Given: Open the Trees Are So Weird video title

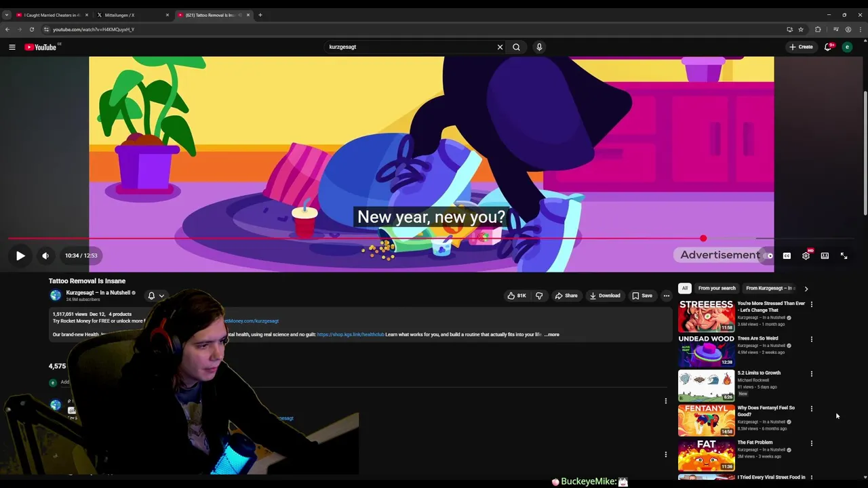Looking at the screenshot, I should pos(757,338).
